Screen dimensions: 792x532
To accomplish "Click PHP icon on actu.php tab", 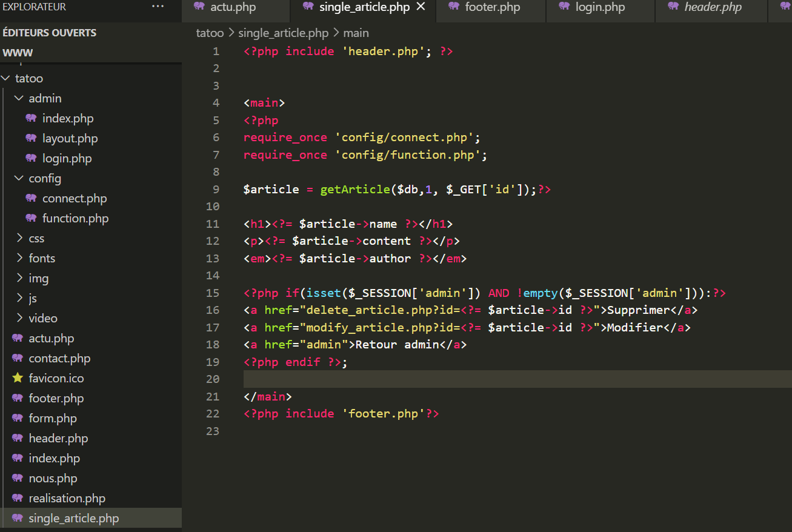I will click(199, 7).
